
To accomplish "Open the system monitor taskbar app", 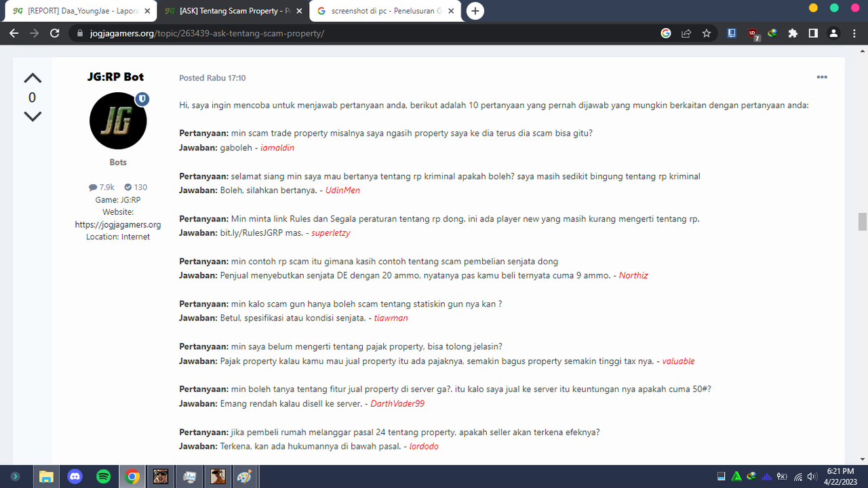I will [x=189, y=476].
